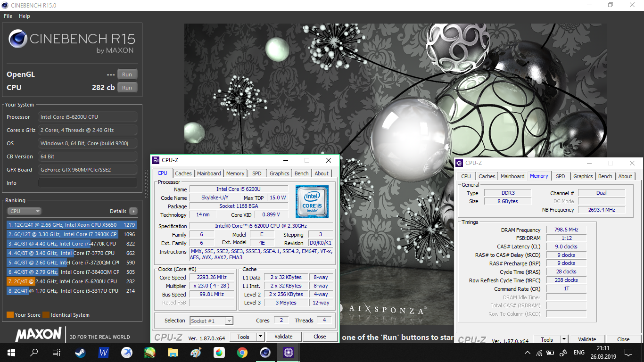The height and width of the screenshot is (362, 644).
Task: Show hidden tray icons with the chevron
Action: click(x=528, y=353)
